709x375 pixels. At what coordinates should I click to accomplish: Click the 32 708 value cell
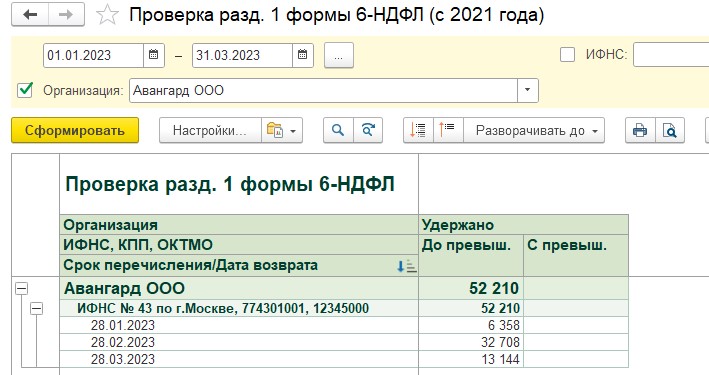pyautogui.click(x=471, y=342)
